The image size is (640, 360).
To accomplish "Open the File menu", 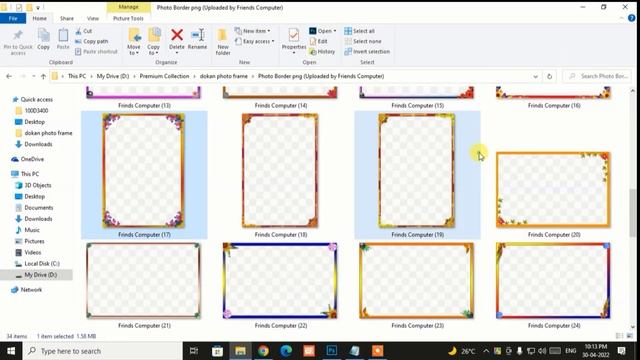I will pyautogui.click(x=13, y=18).
